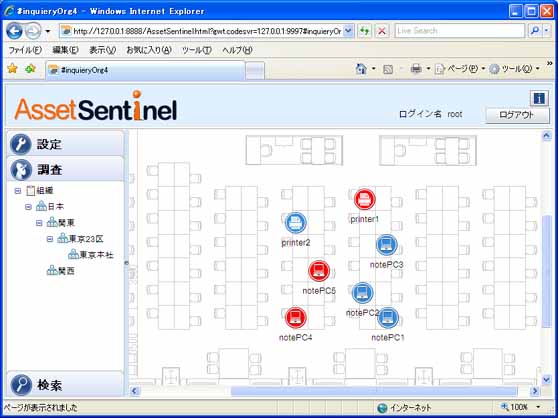The image size is (558, 418).
Task: Open the ファイル(F) menu
Action: pyautogui.click(x=25, y=51)
